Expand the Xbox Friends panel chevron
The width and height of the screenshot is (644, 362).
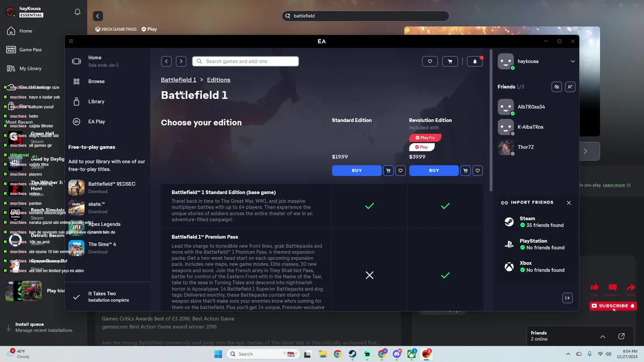(602, 336)
